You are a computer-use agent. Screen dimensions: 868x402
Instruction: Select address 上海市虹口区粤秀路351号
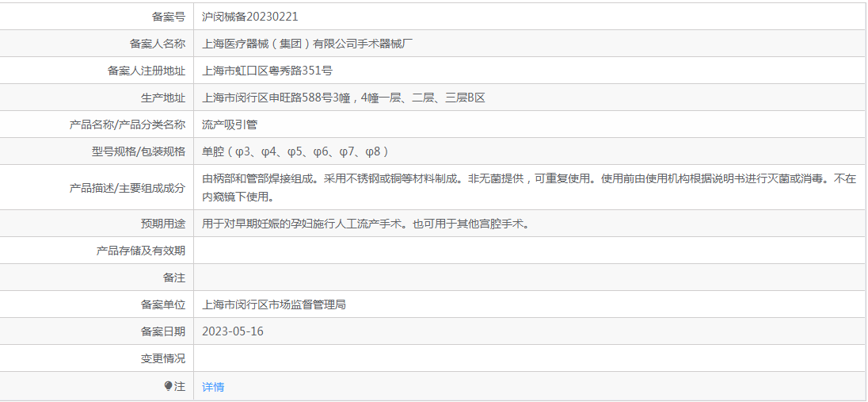(x=268, y=71)
